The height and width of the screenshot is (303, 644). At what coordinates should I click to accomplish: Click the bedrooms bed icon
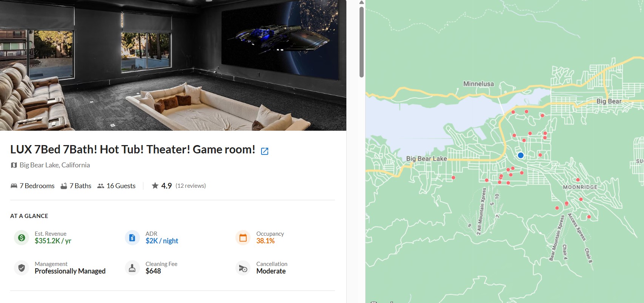point(14,186)
